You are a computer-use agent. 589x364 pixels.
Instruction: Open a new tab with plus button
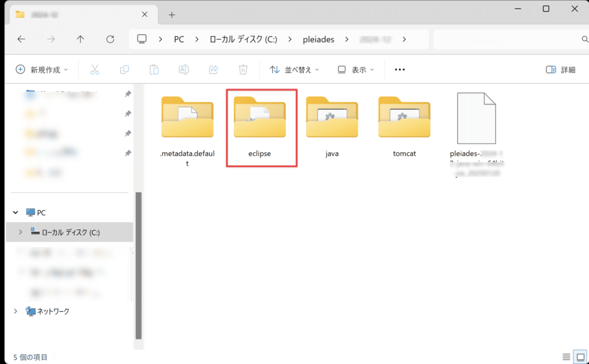coord(171,14)
